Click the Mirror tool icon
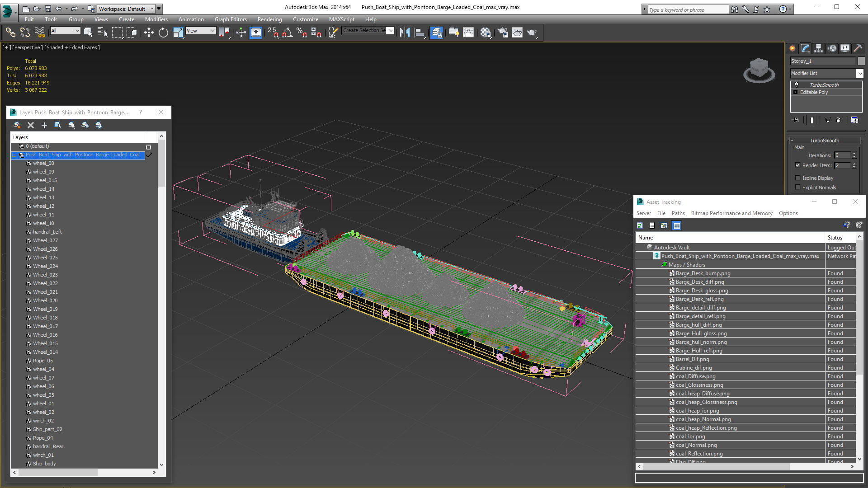The width and height of the screenshot is (868, 488). click(x=405, y=32)
